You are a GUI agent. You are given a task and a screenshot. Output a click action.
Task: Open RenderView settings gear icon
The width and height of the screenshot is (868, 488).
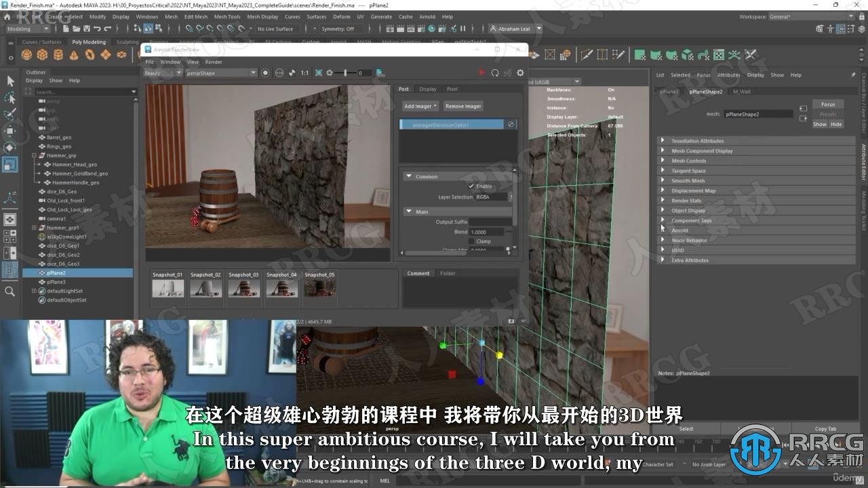[520, 73]
